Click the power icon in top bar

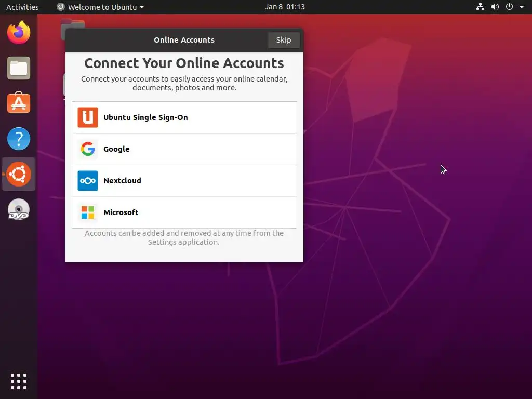pyautogui.click(x=509, y=7)
